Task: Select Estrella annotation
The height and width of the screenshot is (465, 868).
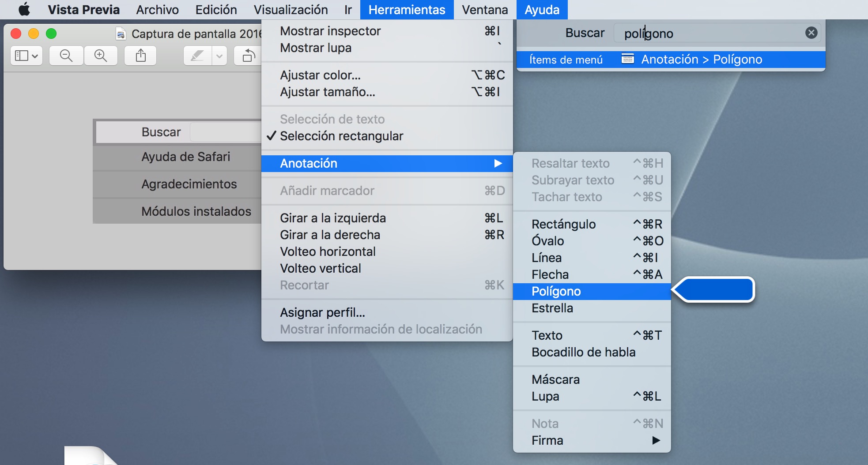Action: 592,308
